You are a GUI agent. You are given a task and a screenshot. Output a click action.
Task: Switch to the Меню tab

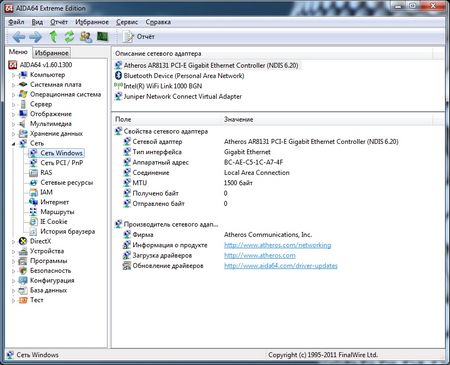pyautogui.click(x=18, y=52)
